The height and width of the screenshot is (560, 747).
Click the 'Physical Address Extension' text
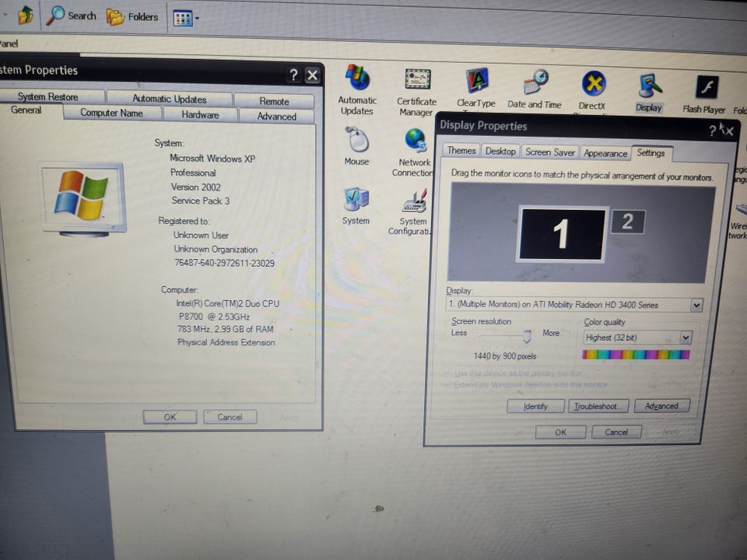226,342
